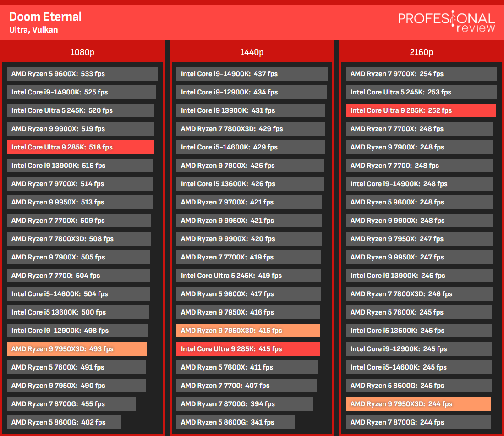Click the Doom Eternal title

pos(45,17)
